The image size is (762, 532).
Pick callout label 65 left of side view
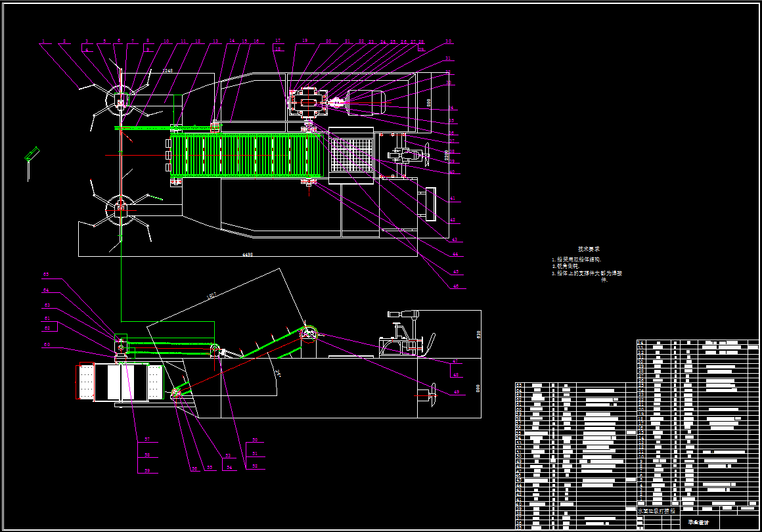coord(46,275)
